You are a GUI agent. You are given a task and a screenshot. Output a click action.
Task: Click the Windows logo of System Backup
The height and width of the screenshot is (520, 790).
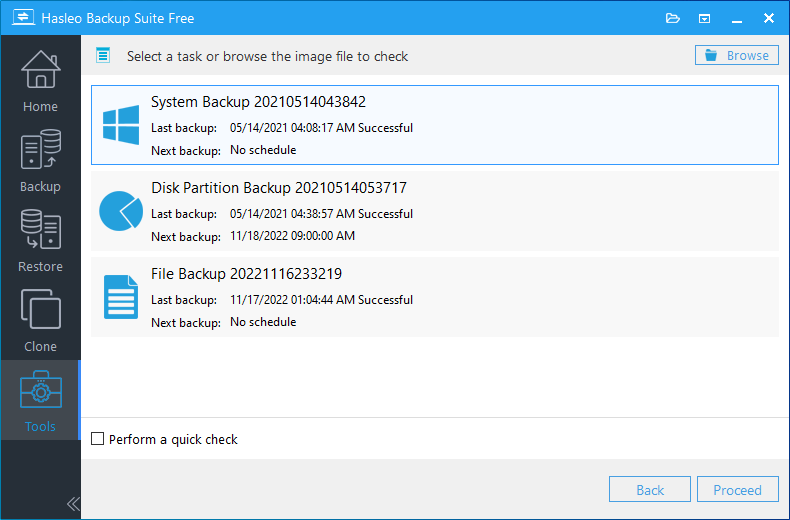tap(121, 125)
